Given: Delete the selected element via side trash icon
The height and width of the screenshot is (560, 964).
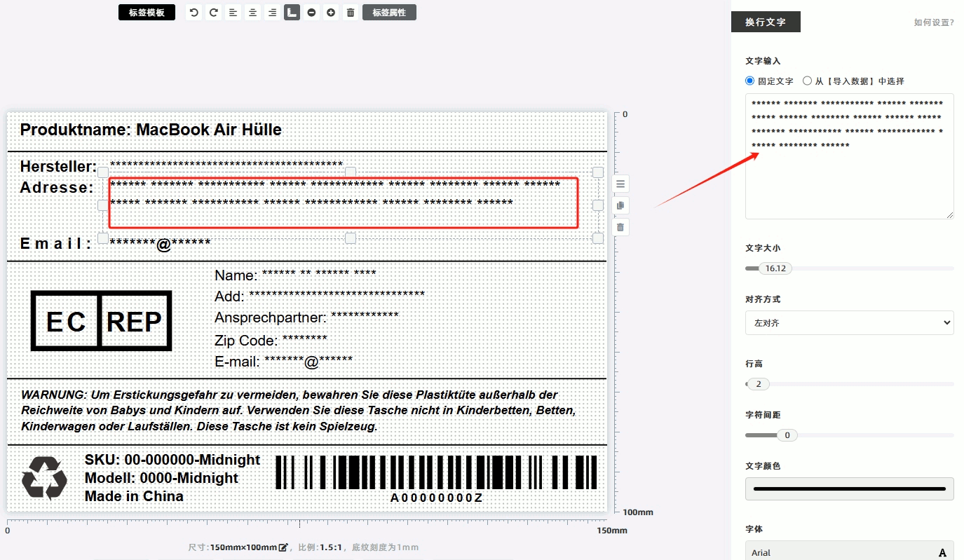Looking at the screenshot, I should (620, 227).
